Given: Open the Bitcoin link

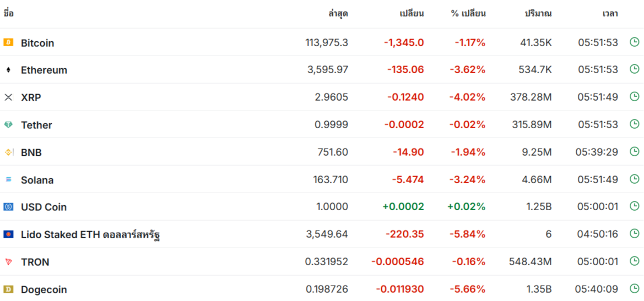Looking at the screenshot, I should pos(37,43).
